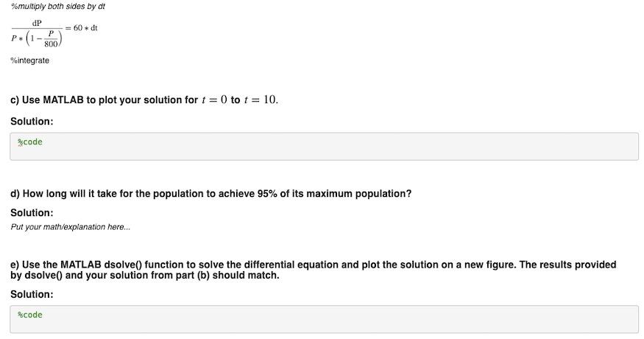Click the first %code block under part c
The width and height of the screenshot is (644, 339).
pyautogui.click(x=324, y=147)
